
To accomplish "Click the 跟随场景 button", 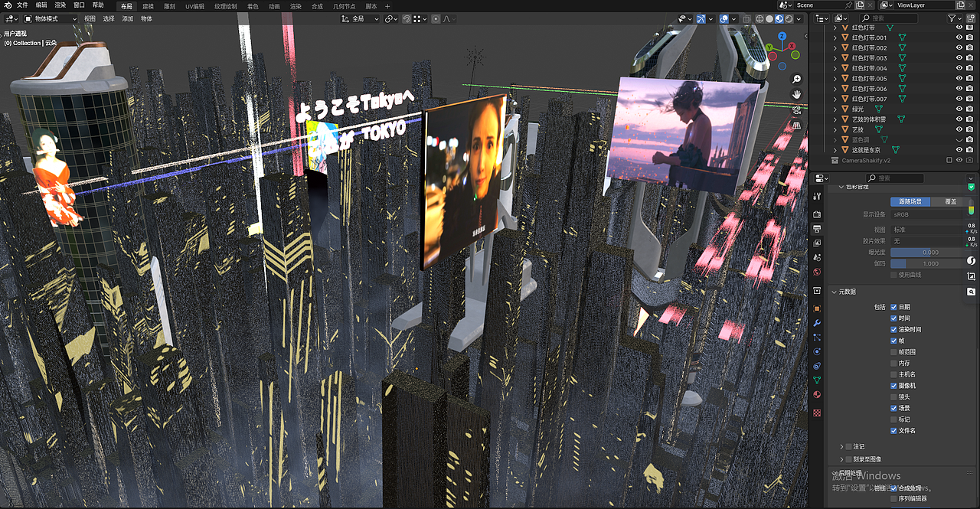I will coord(910,201).
